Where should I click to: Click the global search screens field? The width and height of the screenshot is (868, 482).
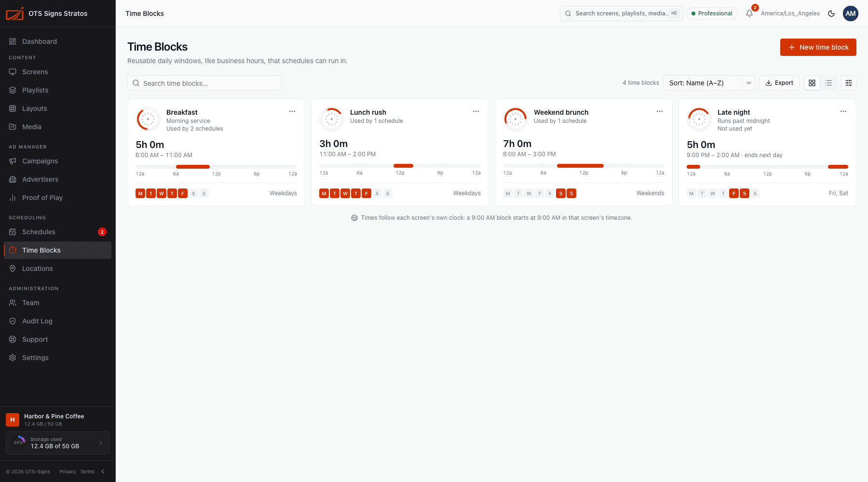point(621,13)
